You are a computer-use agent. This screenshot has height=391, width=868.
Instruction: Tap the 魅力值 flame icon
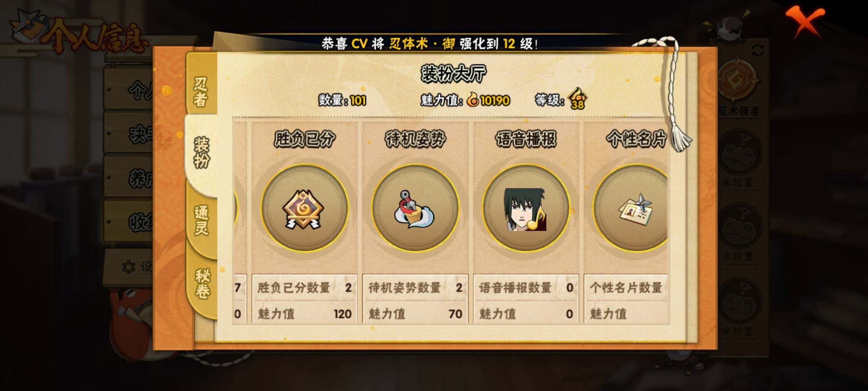click(473, 99)
